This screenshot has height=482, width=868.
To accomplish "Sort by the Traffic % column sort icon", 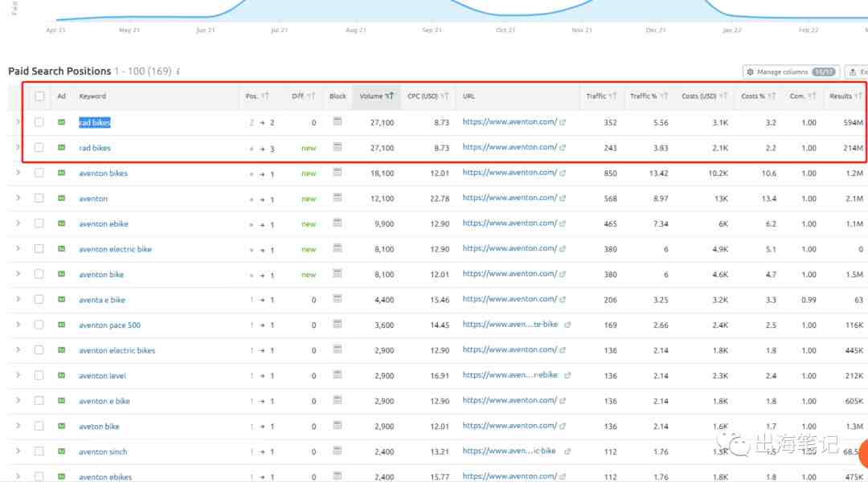I will (x=664, y=96).
